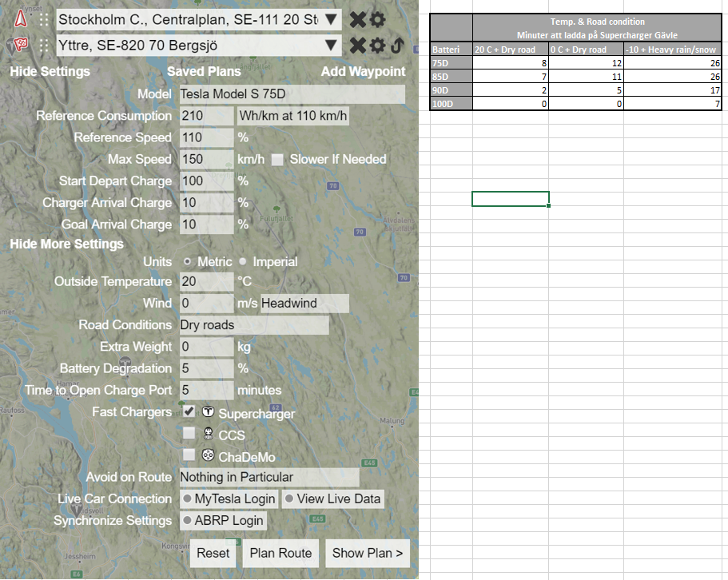Click the ChaDeMo connector icon

point(208,455)
